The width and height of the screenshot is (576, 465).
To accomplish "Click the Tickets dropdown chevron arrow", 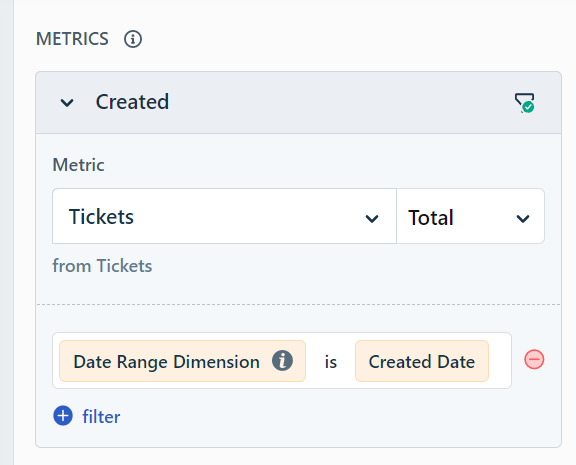I will [x=372, y=219].
